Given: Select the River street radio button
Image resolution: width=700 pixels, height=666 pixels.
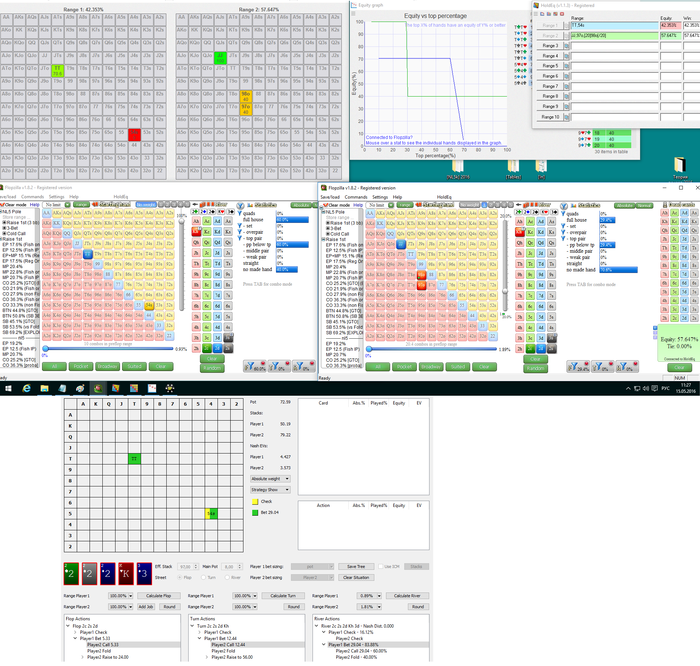Looking at the screenshot, I should pyautogui.click(x=227, y=577).
